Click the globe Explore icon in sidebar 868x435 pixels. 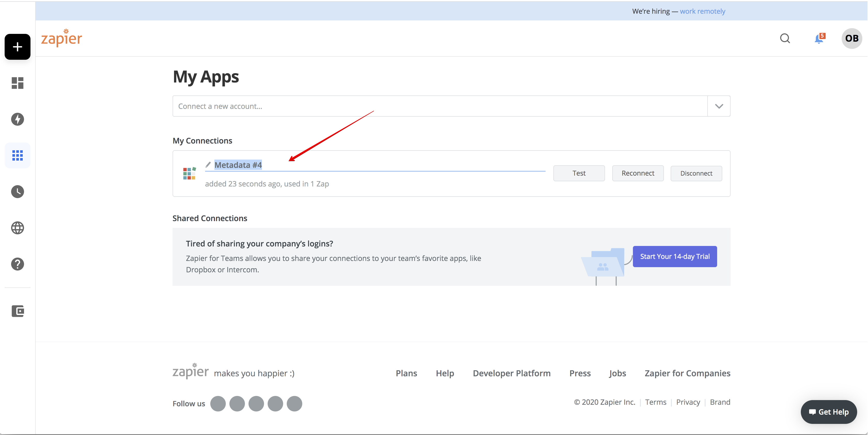coord(18,228)
